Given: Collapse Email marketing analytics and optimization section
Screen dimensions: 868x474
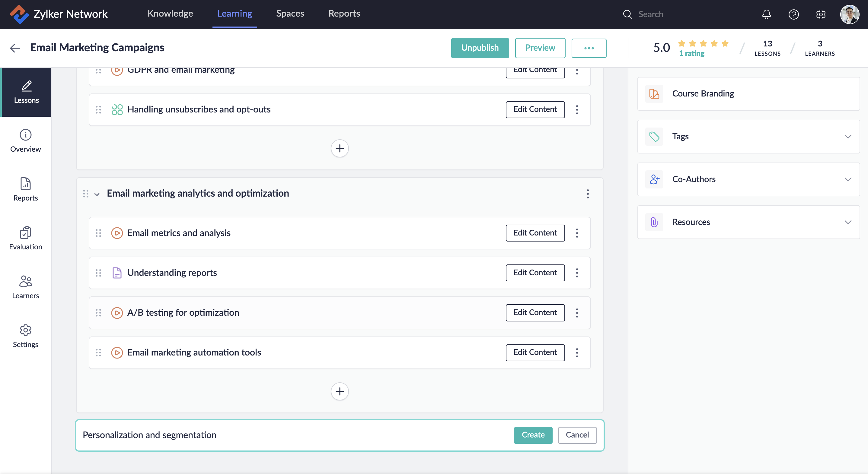Looking at the screenshot, I should 97,194.
